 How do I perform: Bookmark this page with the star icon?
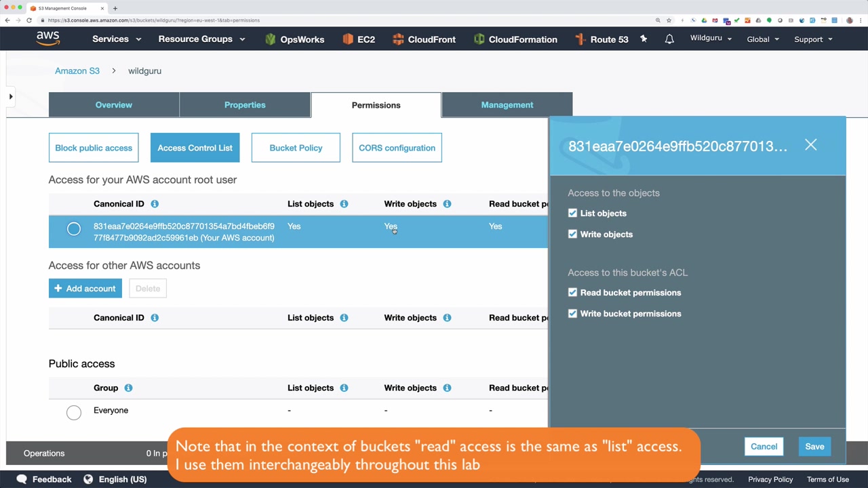click(x=669, y=20)
